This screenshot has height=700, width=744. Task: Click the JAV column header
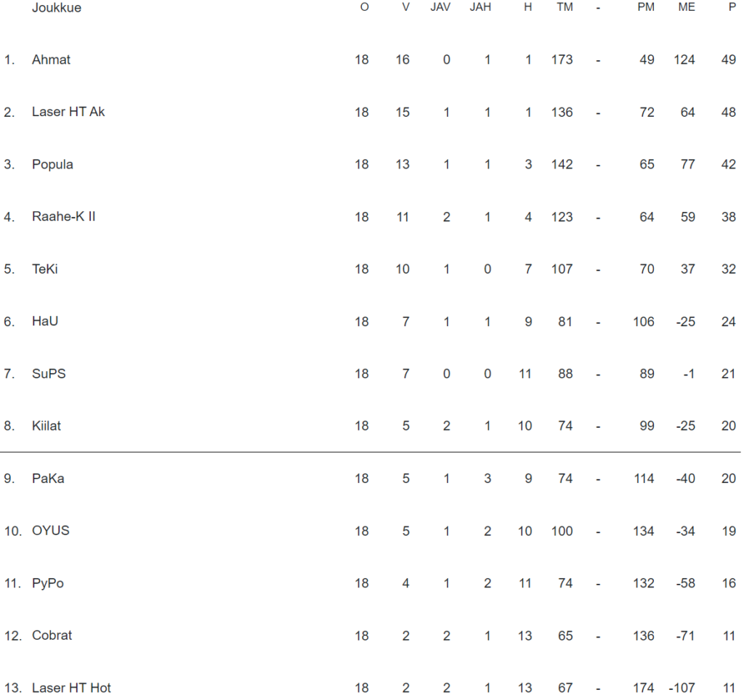point(441,8)
